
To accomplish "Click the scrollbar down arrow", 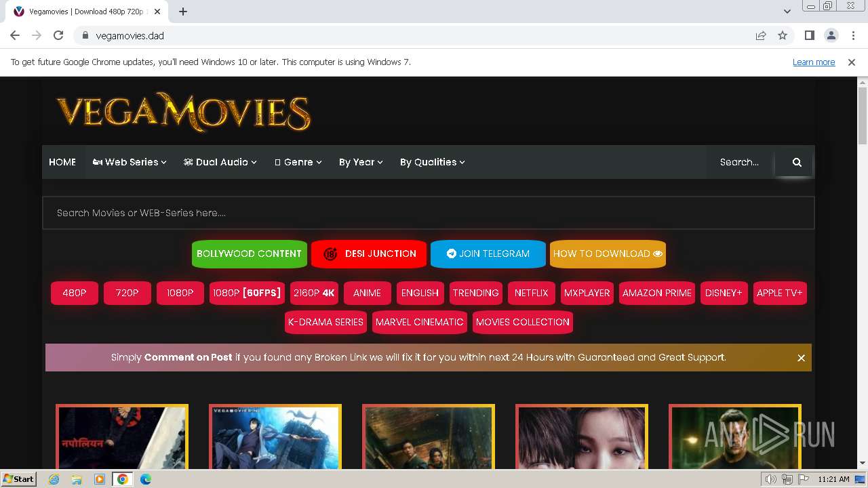I will [863, 464].
